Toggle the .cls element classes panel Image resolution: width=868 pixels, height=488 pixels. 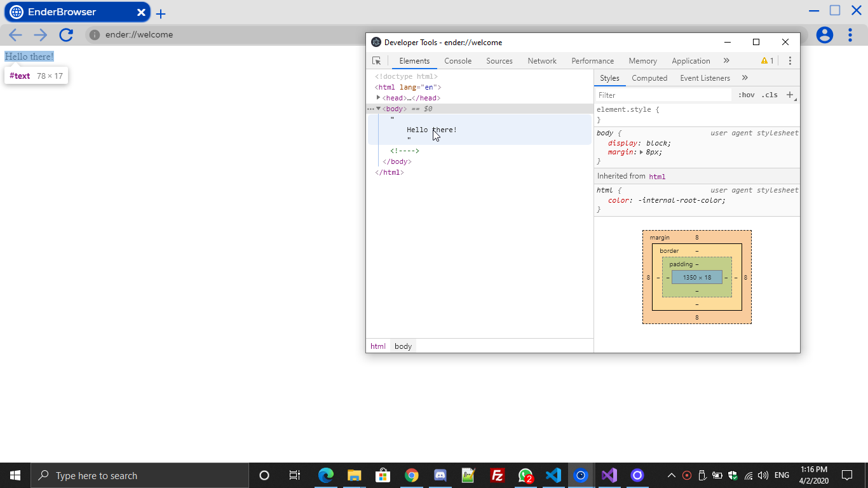[x=769, y=95]
